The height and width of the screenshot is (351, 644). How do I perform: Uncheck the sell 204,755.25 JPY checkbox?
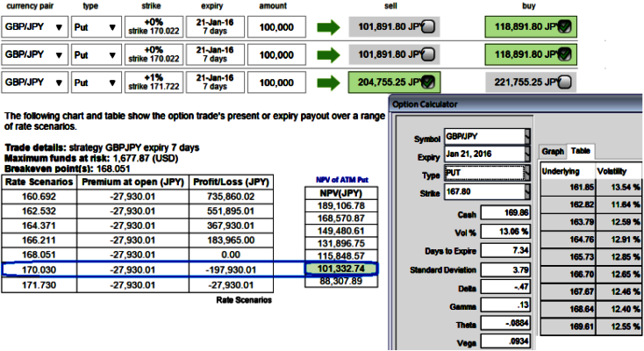click(x=428, y=82)
